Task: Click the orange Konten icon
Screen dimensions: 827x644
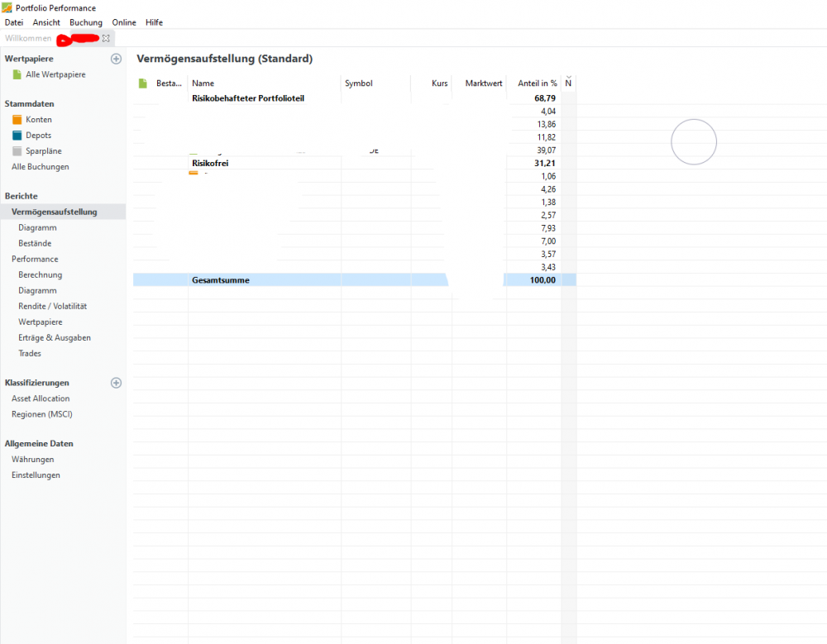Action: (x=17, y=120)
